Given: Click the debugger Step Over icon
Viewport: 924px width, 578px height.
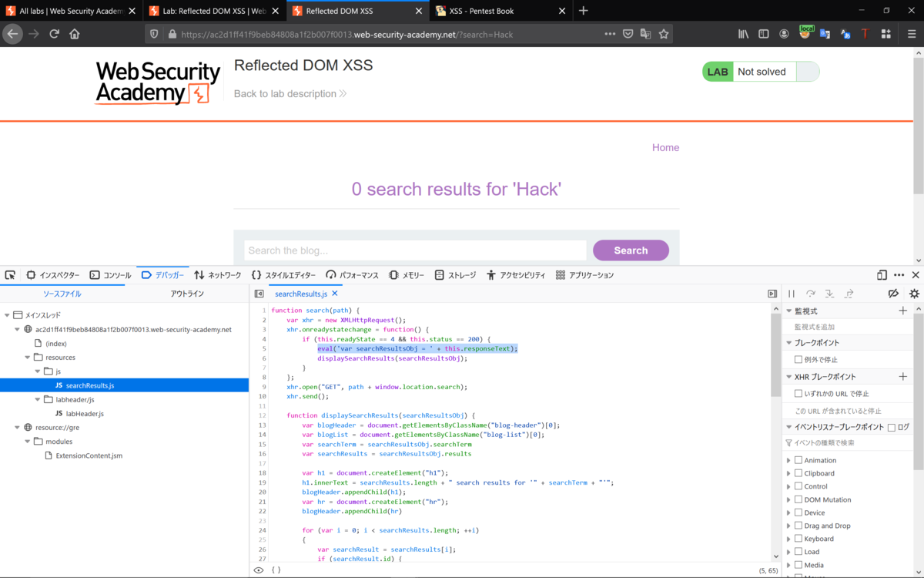Looking at the screenshot, I should click(811, 294).
